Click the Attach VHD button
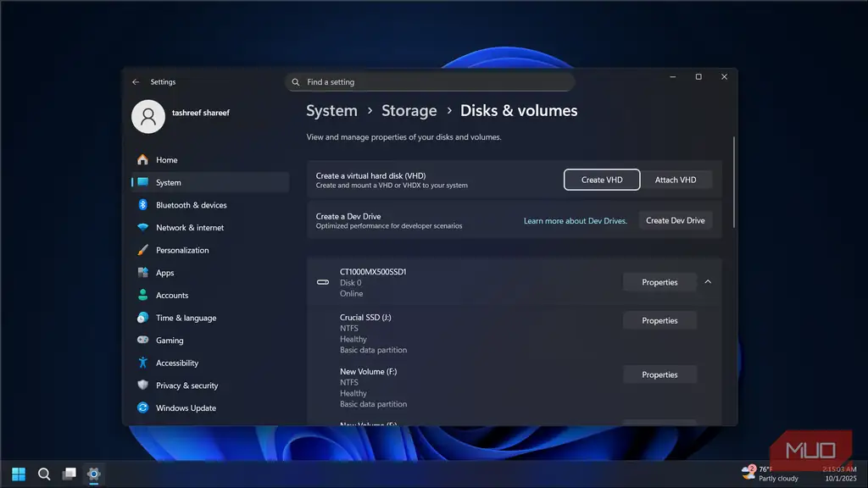The width and height of the screenshot is (868, 488). coord(676,180)
